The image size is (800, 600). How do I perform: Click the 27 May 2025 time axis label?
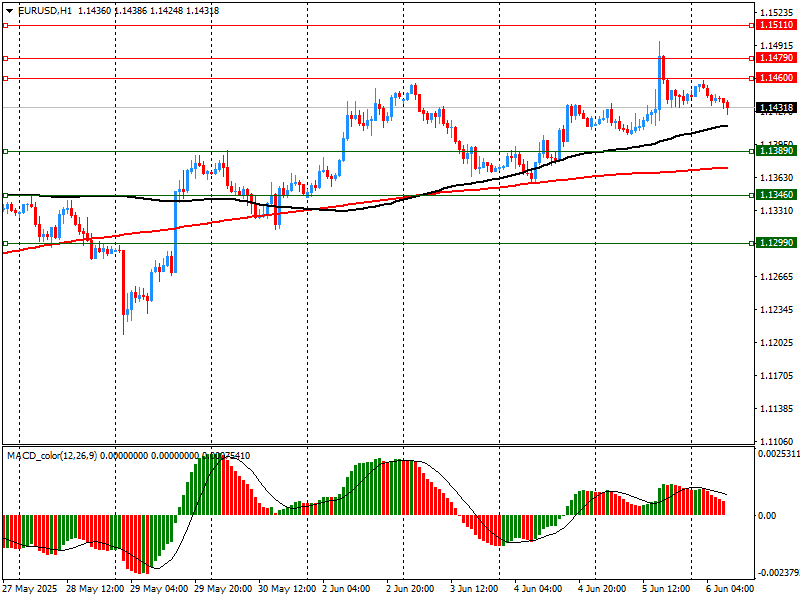[32, 589]
